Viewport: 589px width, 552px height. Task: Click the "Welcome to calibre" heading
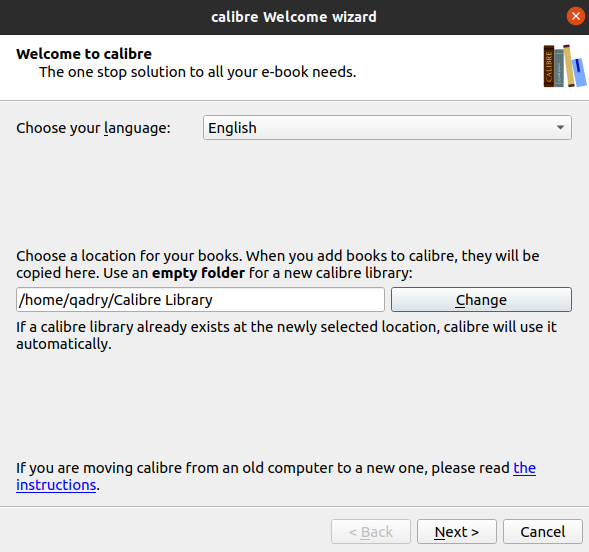point(84,54)
